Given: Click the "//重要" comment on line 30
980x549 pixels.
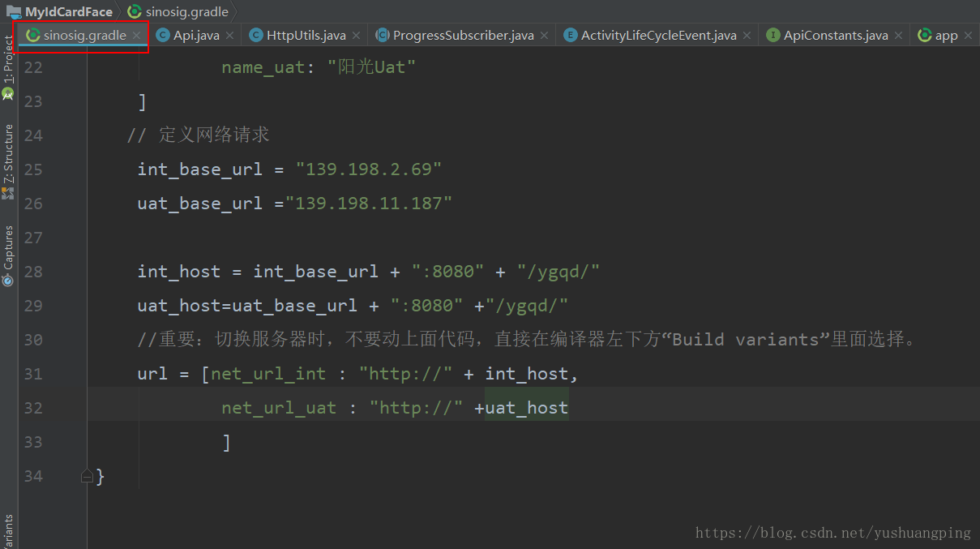Looking at the screenshot, I should pos(527,340).
